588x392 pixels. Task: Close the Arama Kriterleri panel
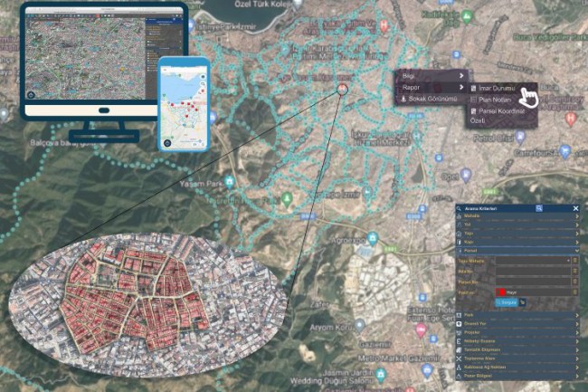[x=576, y=208]
